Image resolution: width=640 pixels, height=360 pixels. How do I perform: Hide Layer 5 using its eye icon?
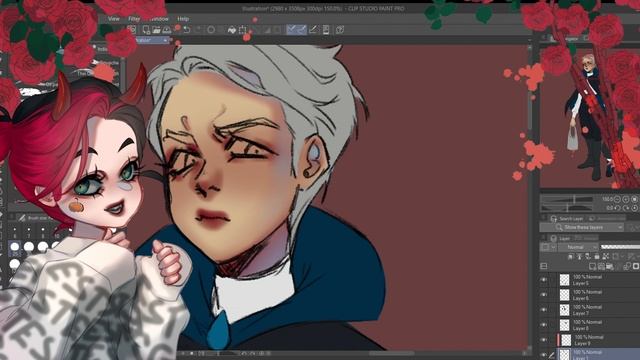(x=544, y=280)
